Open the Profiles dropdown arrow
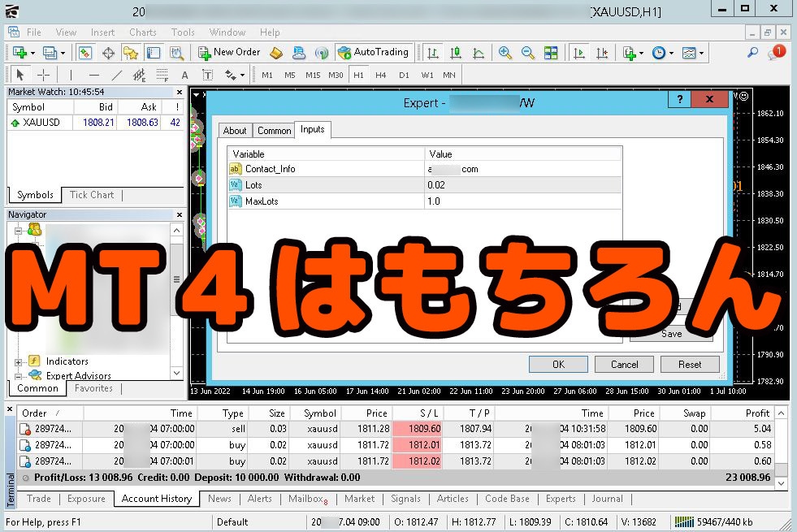 (x=63, y=53)
